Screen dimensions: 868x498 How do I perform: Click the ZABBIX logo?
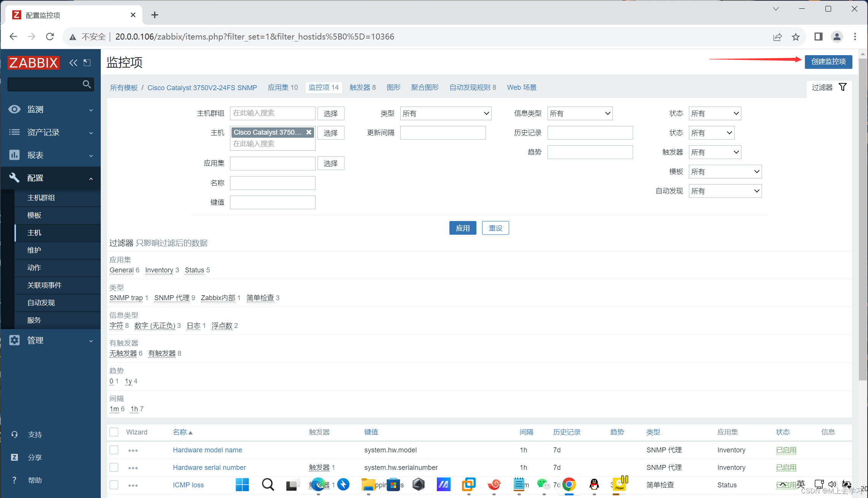point(33,63)
